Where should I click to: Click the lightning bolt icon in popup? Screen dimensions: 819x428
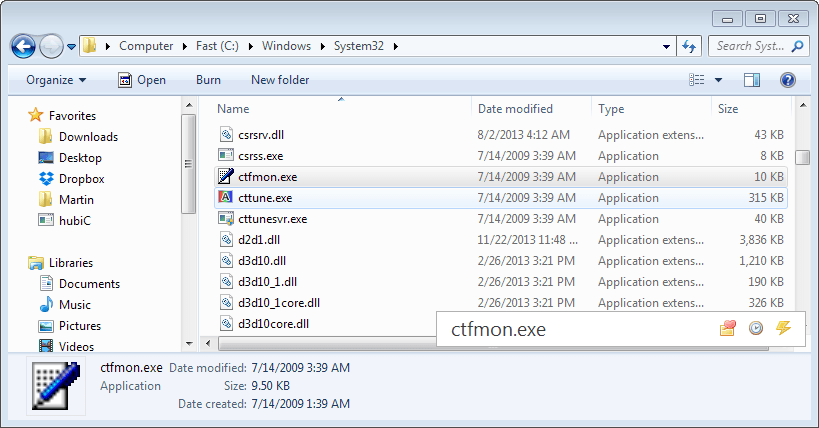[783, 328]
